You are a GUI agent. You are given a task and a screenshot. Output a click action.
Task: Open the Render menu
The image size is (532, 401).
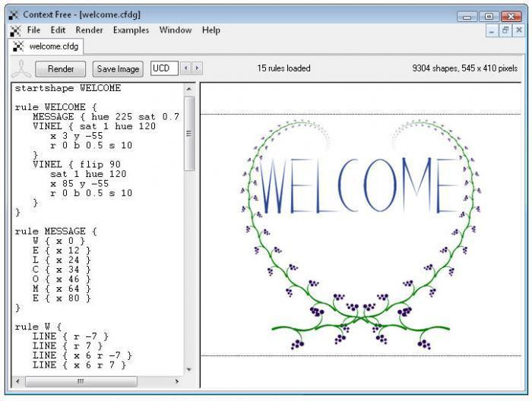89,30
